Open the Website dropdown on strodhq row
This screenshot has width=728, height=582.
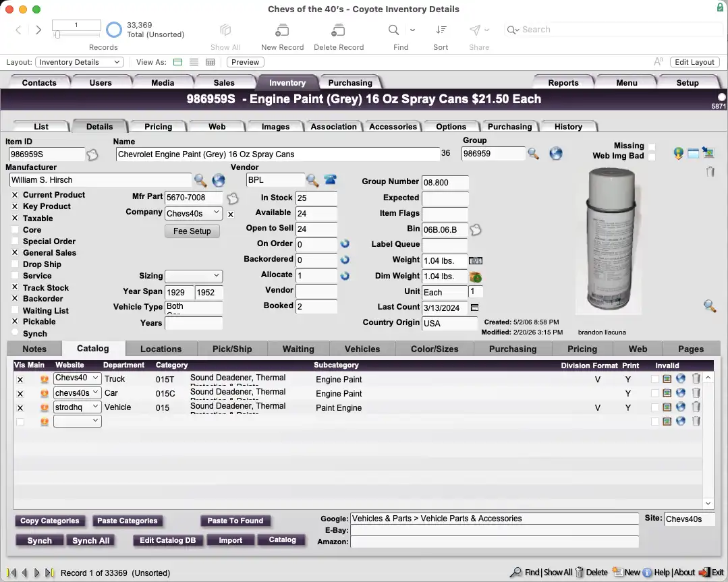[x=77, y=407]
